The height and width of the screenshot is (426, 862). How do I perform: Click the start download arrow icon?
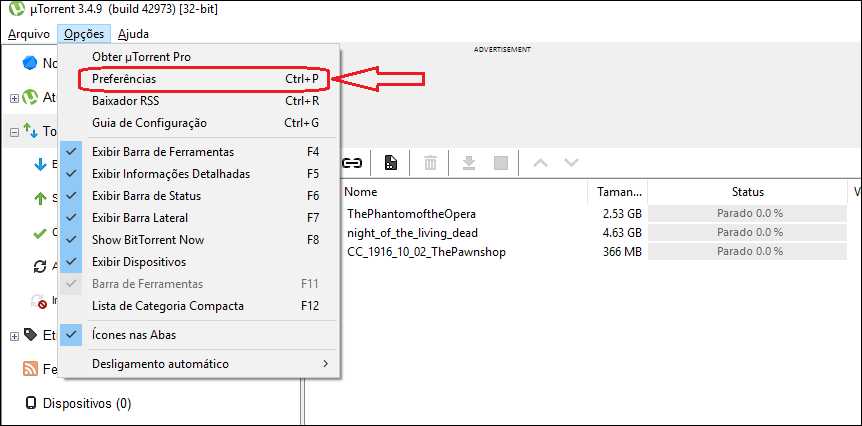[468, 162]
